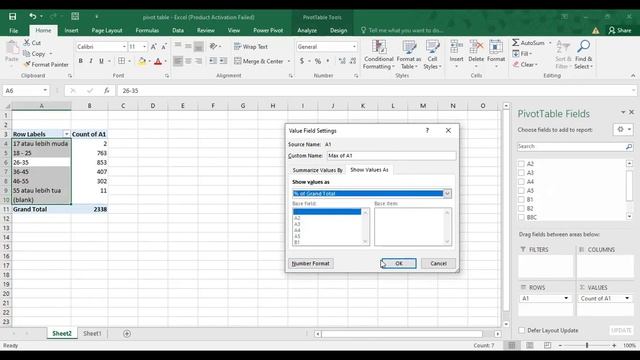Toggle italic formatting
Image resolution: width=640 pixels, height=360 pixels.
(x=91, y=61)
